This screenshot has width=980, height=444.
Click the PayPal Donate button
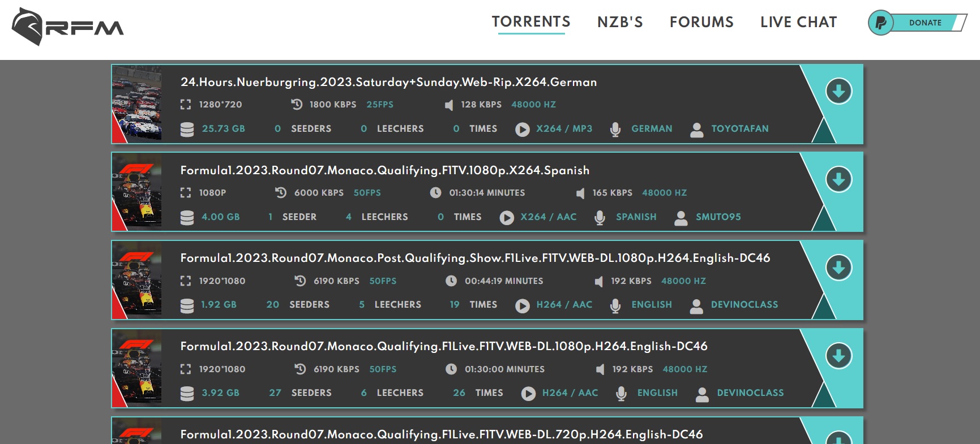click(917, 23)
